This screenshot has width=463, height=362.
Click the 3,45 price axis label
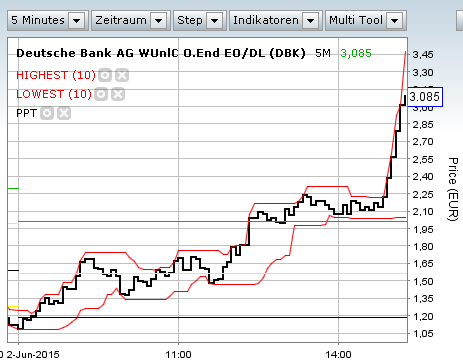[423, 55]
